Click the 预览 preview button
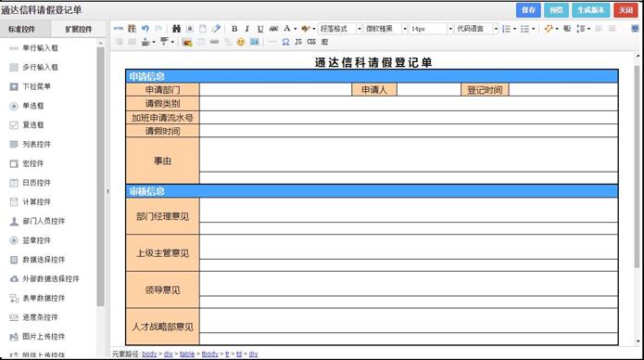This screenshot has width=644, height=360. coord(556,10)
